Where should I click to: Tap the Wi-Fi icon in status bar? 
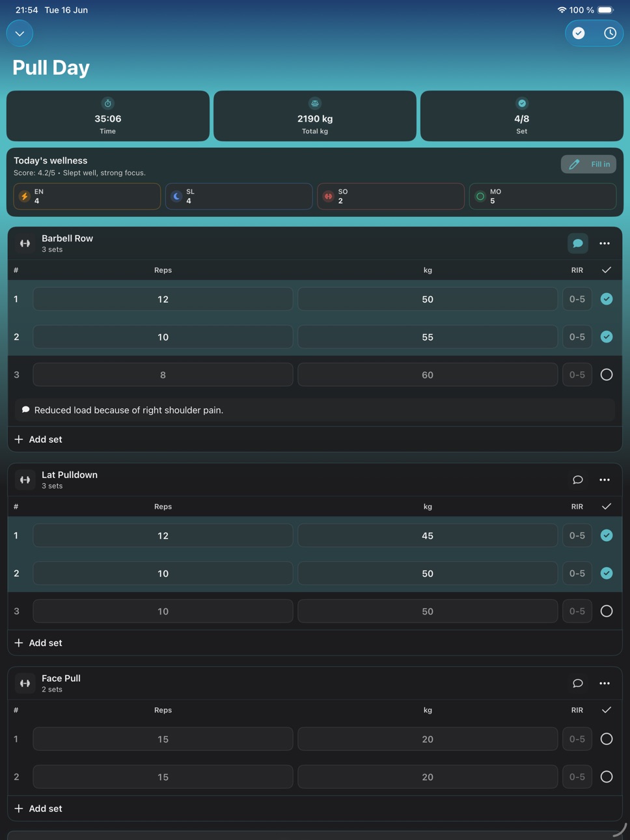click(562, 10)
